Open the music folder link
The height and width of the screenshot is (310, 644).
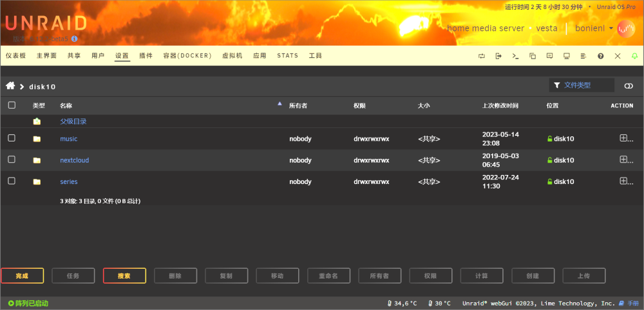[69, 139]
